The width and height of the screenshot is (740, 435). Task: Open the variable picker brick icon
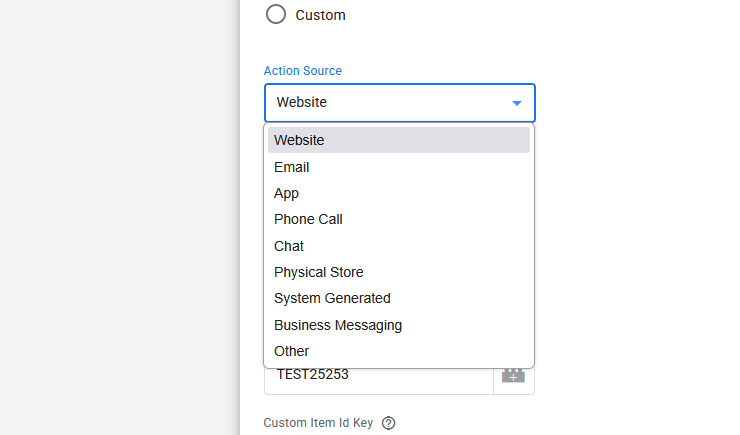513,376
